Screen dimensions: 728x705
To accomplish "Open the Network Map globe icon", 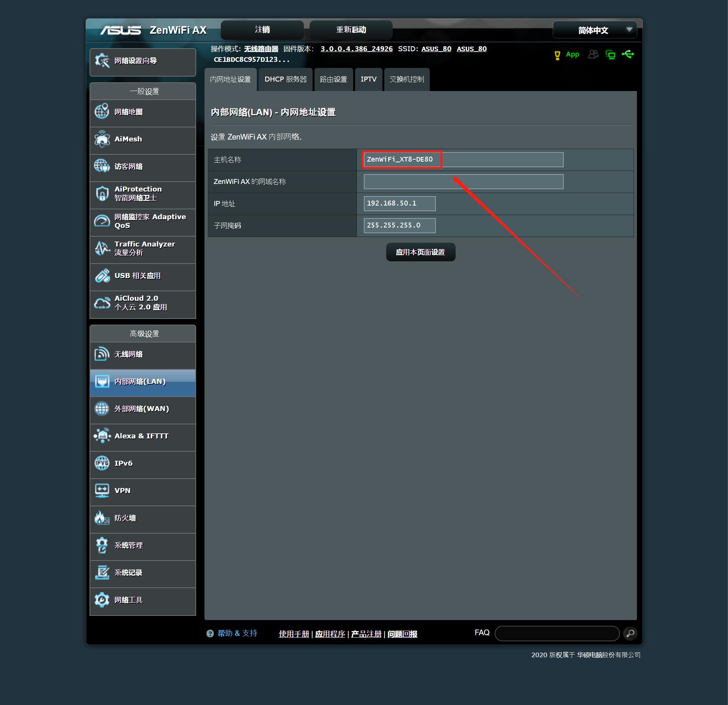I will click(102, 112).
